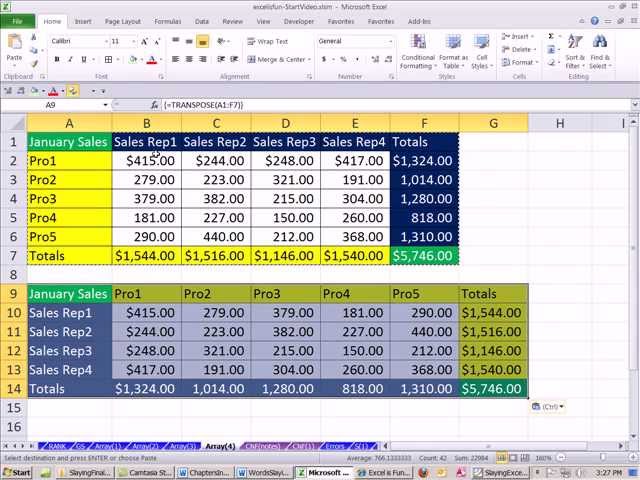Open the Format cells menu
The height and width of the screenshot is (480, 640).
(520, 62)
